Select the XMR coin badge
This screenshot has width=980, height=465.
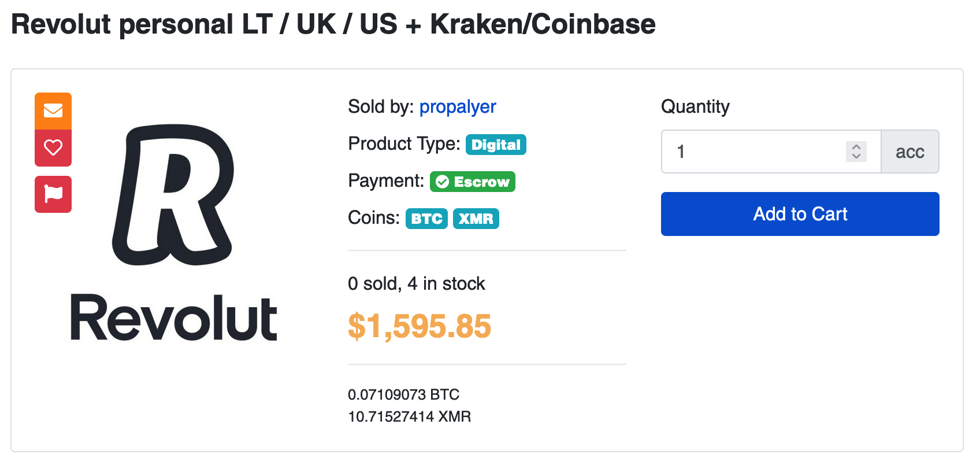coord(476,219)
